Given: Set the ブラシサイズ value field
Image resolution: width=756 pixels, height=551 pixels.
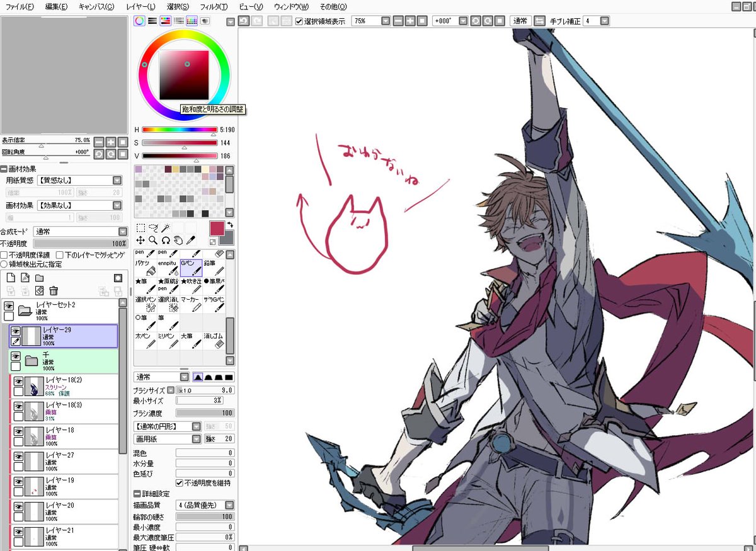Looking at the screenshot, I should click(x=205, y=390).
